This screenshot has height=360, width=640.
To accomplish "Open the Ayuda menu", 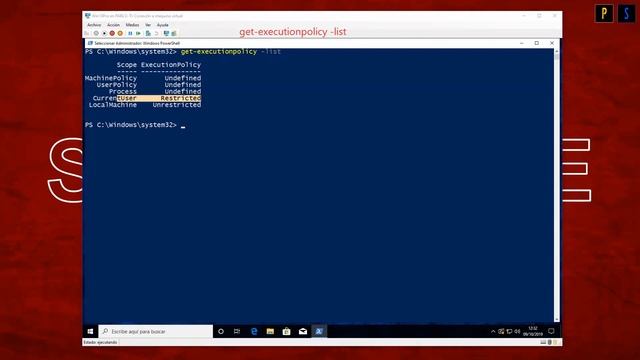I will [x=162, y=25].
